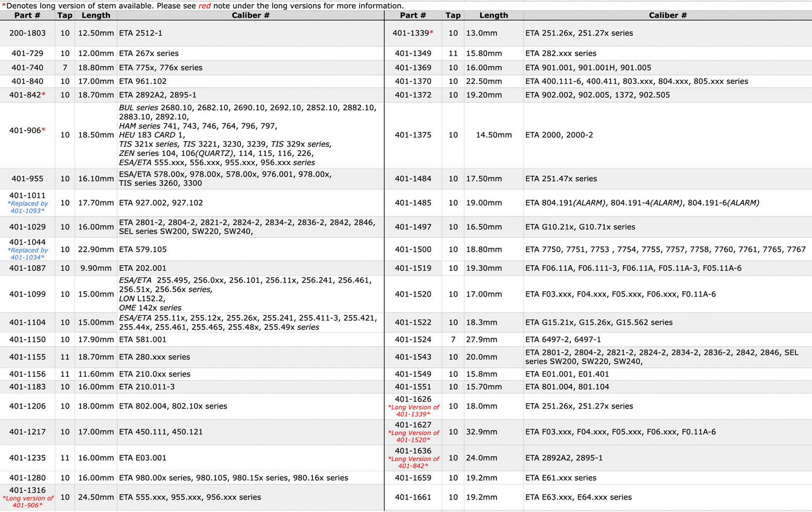Click part number 200-1803
The width and height of the screenshot is (812, 512).
point(28,33)
